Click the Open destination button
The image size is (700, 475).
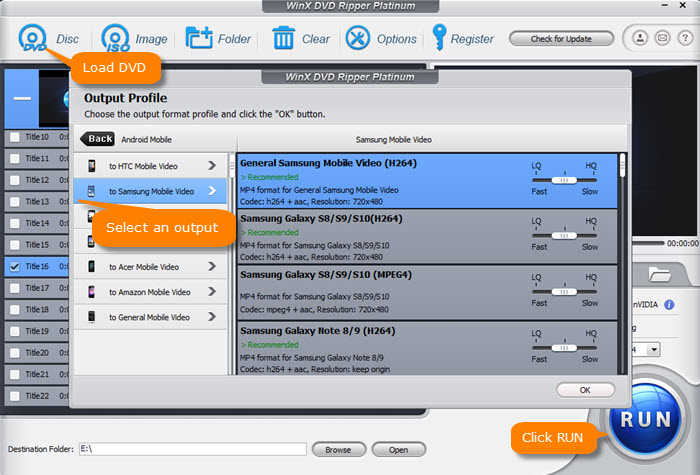(x=398, y=450)
